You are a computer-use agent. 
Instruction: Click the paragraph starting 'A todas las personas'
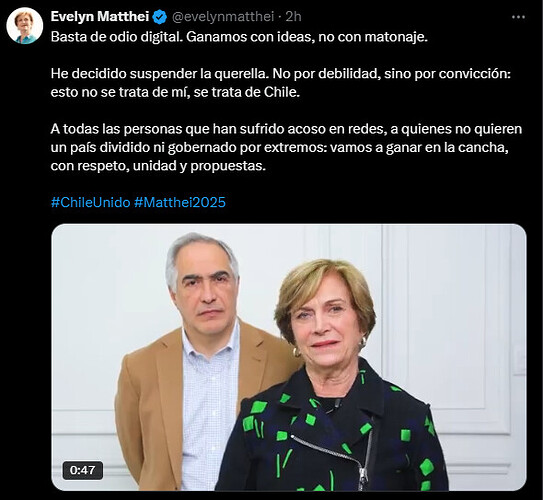click(286, 147)
